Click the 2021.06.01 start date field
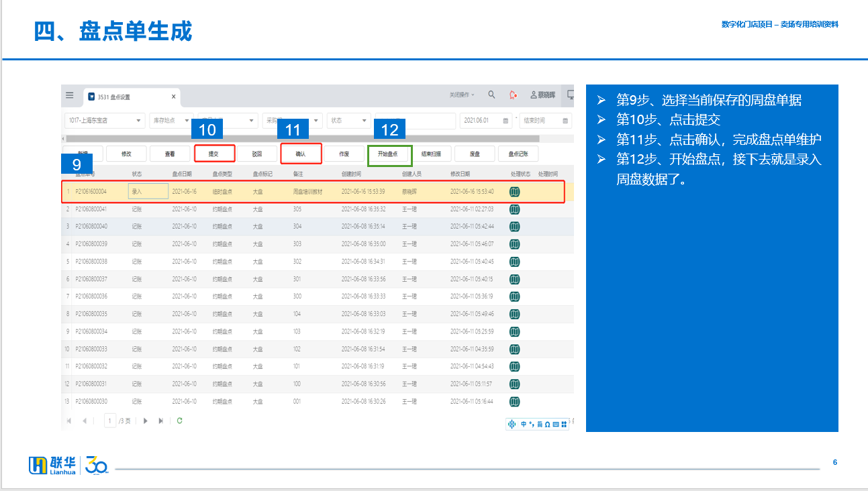The image size is (868, 491). 487,121
